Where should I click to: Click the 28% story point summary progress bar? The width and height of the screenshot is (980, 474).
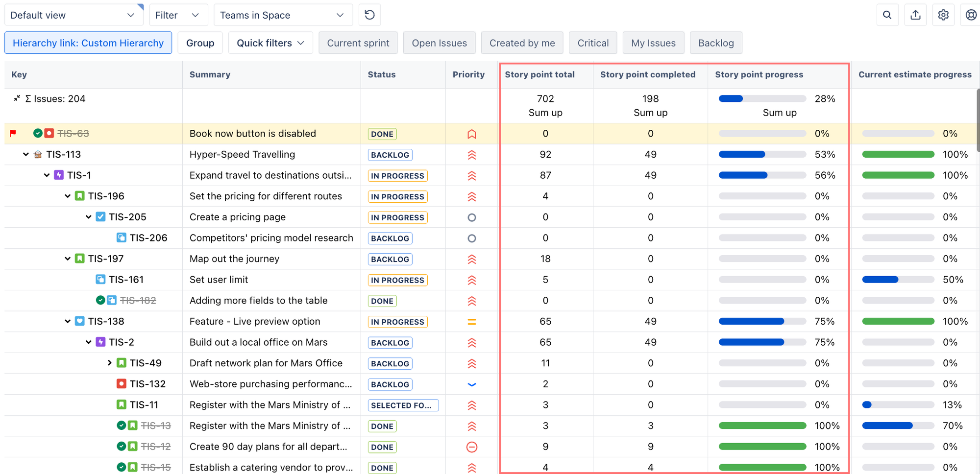coord(762,98)
